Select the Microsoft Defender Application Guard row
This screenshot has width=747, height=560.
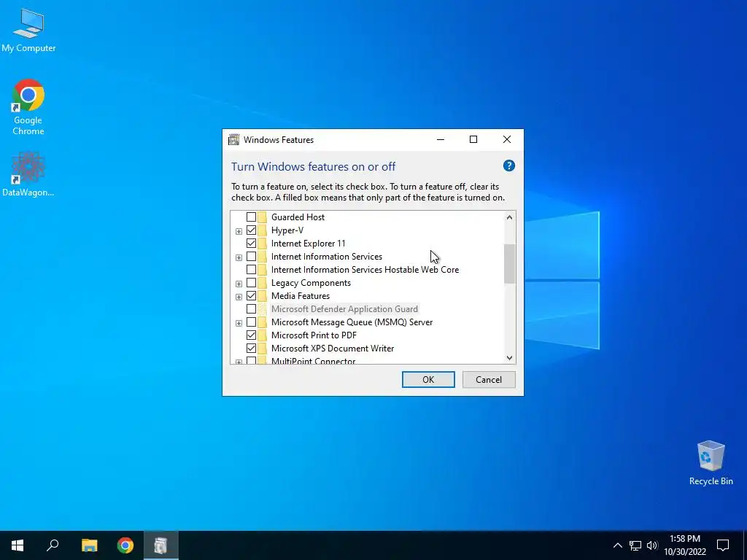[x=344, y=309]
